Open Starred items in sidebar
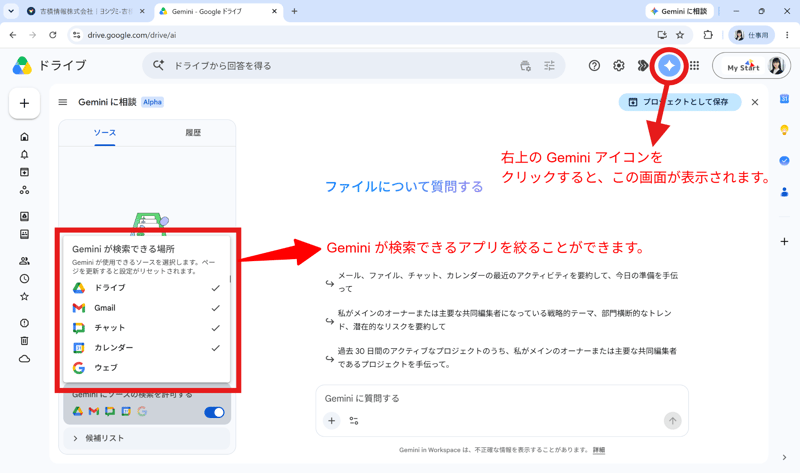800x473 pixels. coord(24,296)
